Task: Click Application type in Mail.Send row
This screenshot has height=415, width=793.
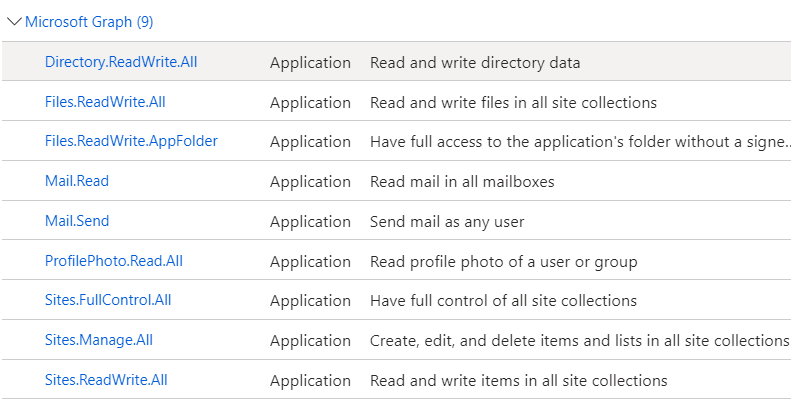Action: 310,222
